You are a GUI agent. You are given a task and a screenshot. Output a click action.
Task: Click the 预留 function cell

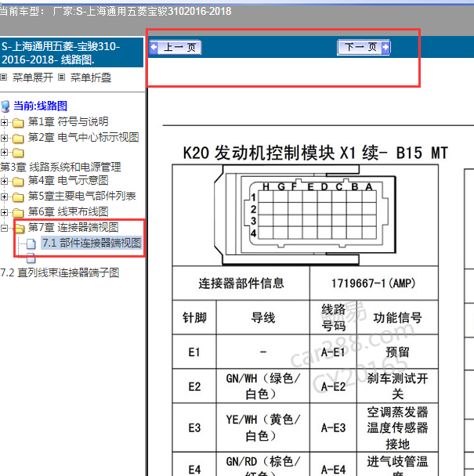coord(397,352)
